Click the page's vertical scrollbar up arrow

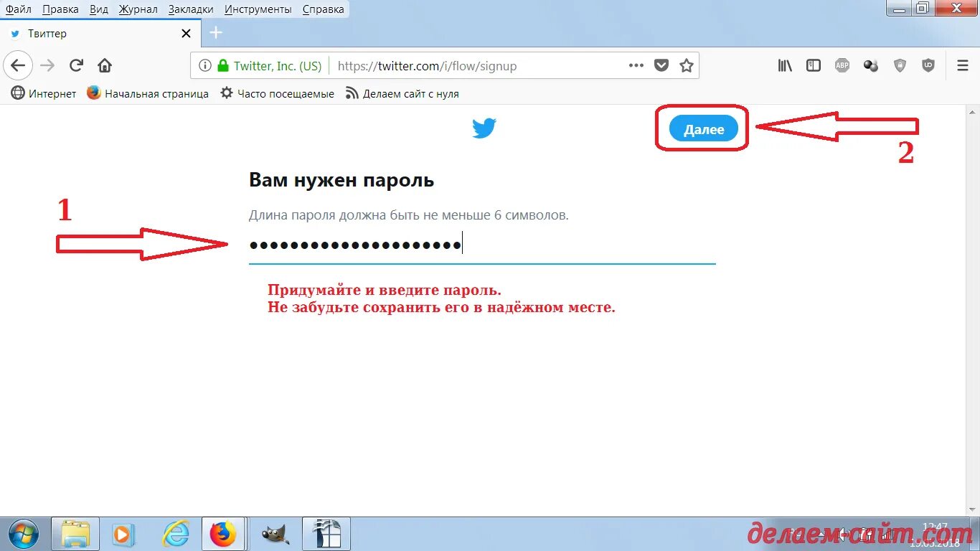pyautogui.click(x=974, y=112)
